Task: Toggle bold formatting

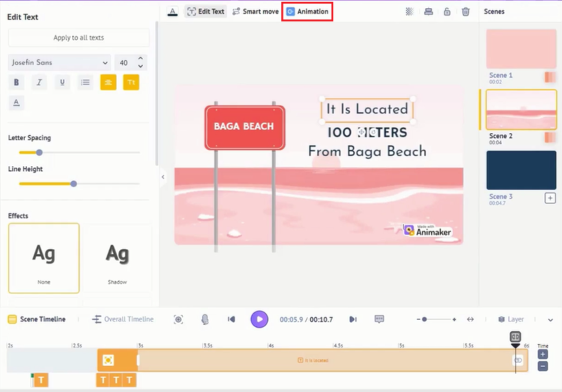Action: pos(16,82)
